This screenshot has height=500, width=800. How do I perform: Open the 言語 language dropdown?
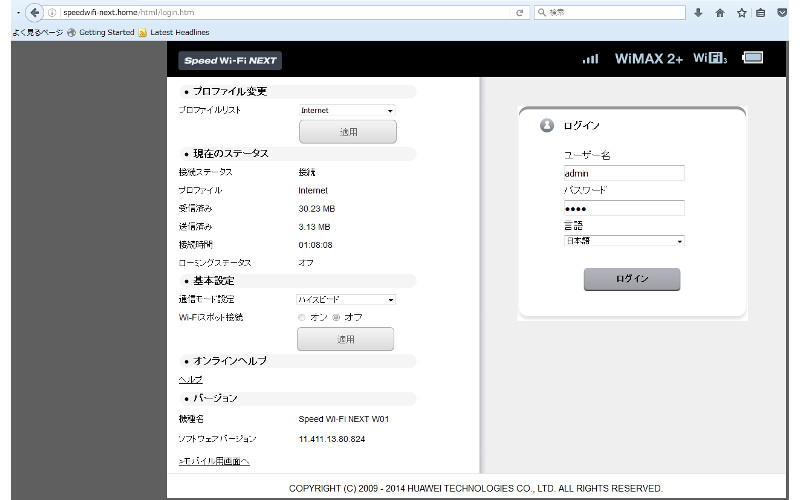tap(624, 241)
